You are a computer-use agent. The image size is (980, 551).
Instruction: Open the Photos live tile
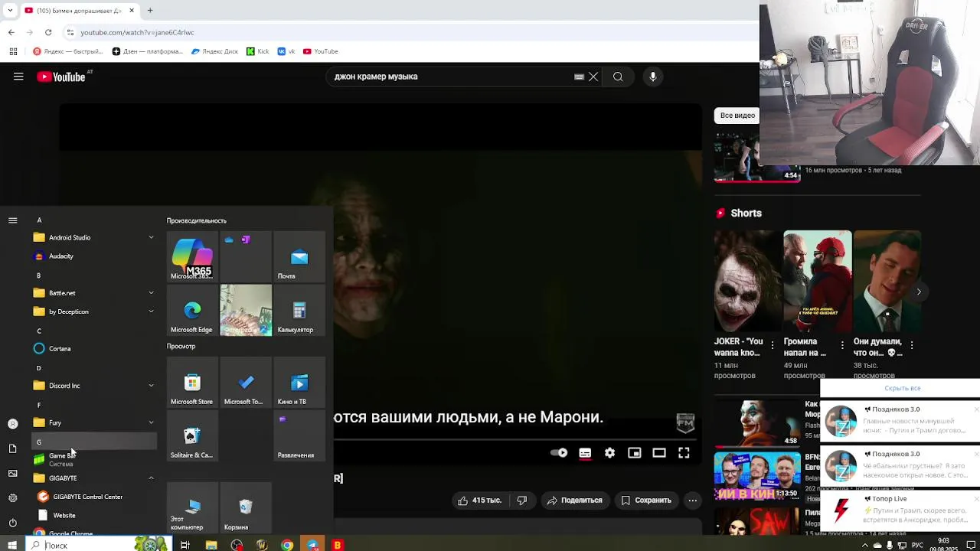click(246, 310)
